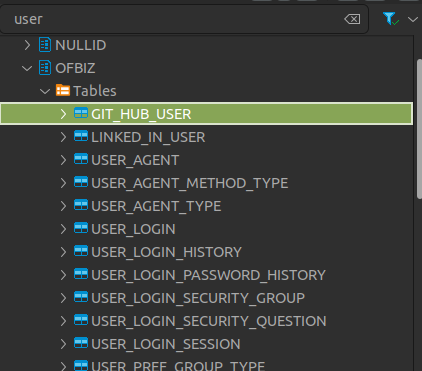Click the USER_LOGIN_SECURITY_QUESTION table icon
Viewport: 422px width, 371px height.
click(x=81, y=320)
